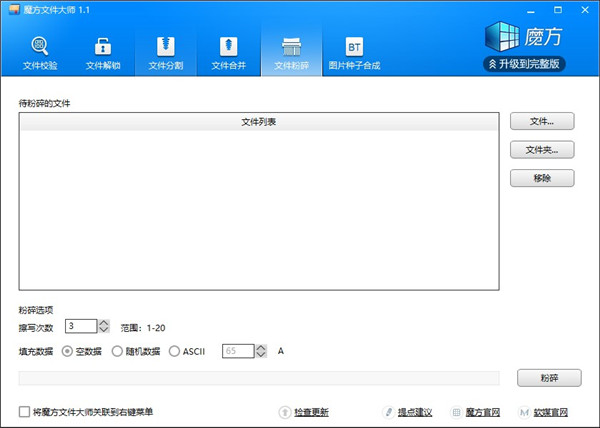The height and width of the screenshot is (428, 600).
Task: Minimize the 魔方文件大师 window
Action: tap(531, 10)
